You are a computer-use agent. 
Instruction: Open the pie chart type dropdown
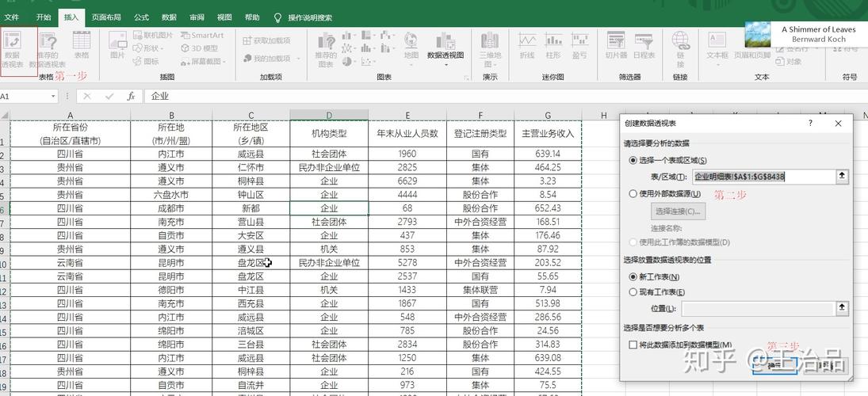tap(349, 62)
